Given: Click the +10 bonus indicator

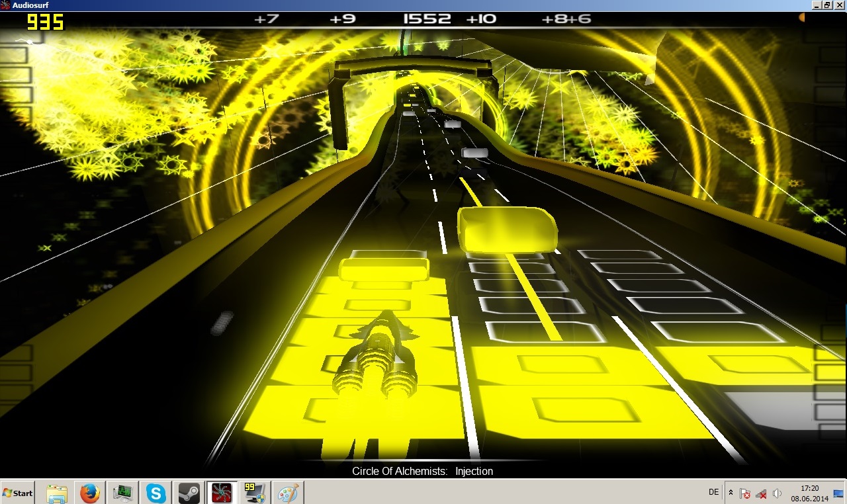Looking at the screenshot, I should pyautogui.click(x=481, y=19).
